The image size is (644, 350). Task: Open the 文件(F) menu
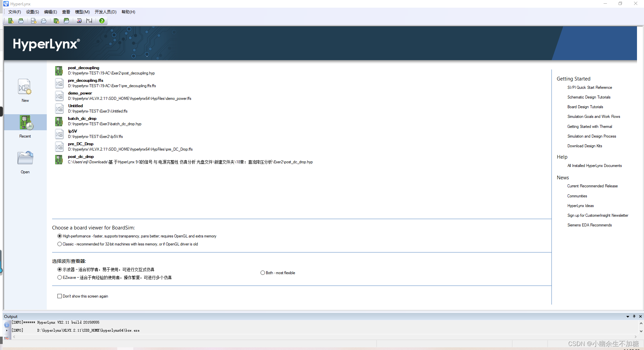[x=14, y=12]
